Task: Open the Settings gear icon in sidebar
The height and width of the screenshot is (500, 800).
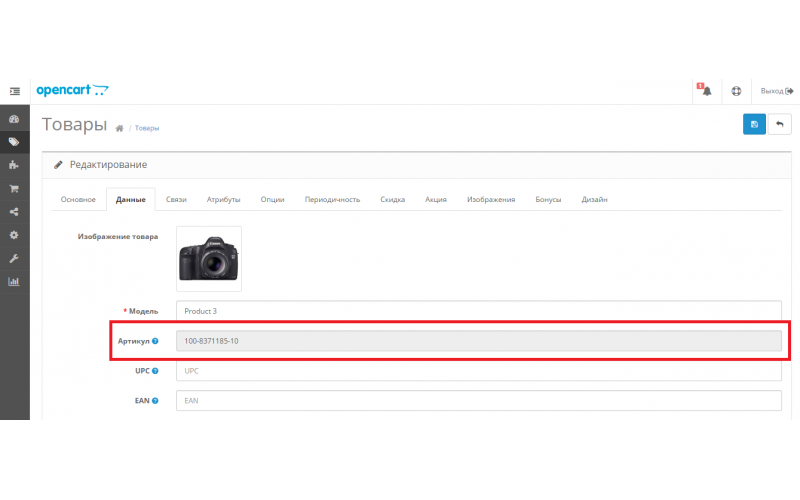Action: point(14,235)
